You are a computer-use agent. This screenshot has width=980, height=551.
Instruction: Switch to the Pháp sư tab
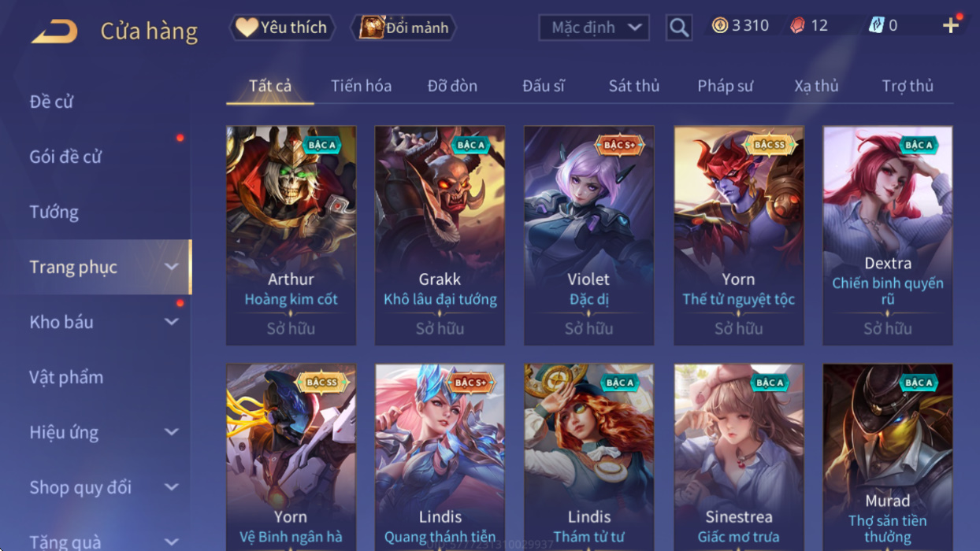pyautogui.click(x=725, y=86)
